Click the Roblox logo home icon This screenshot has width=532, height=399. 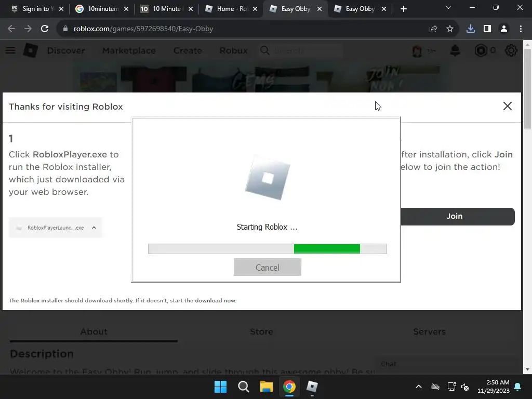31,50
